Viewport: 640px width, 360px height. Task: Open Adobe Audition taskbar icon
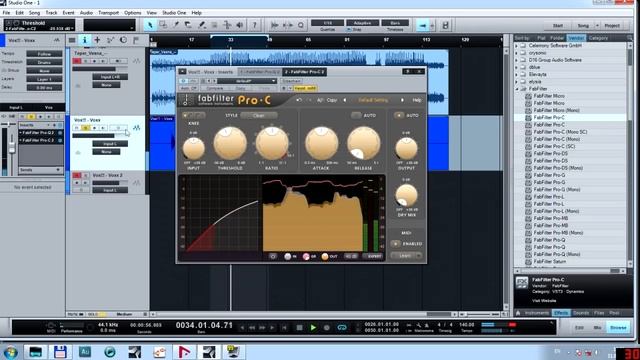85,351
